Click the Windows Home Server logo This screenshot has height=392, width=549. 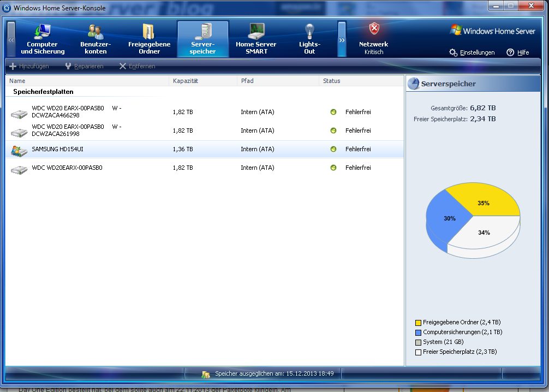492,31
